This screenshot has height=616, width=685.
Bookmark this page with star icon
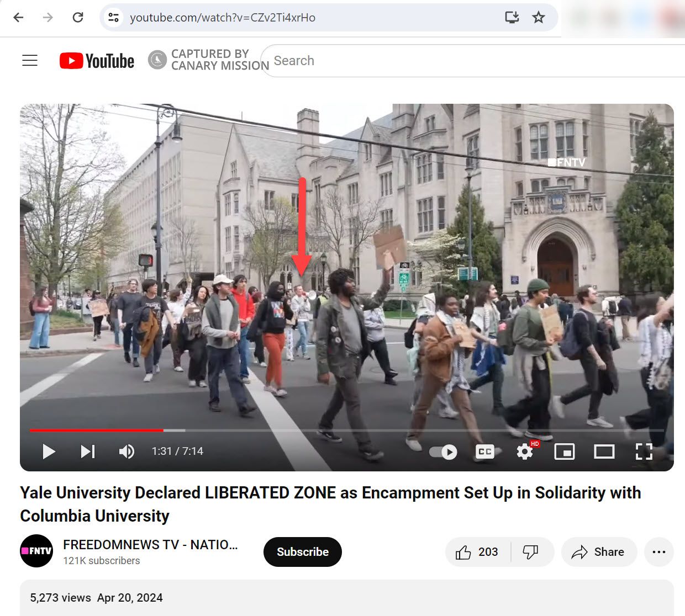pyautogui.click(x=538, y=18)
